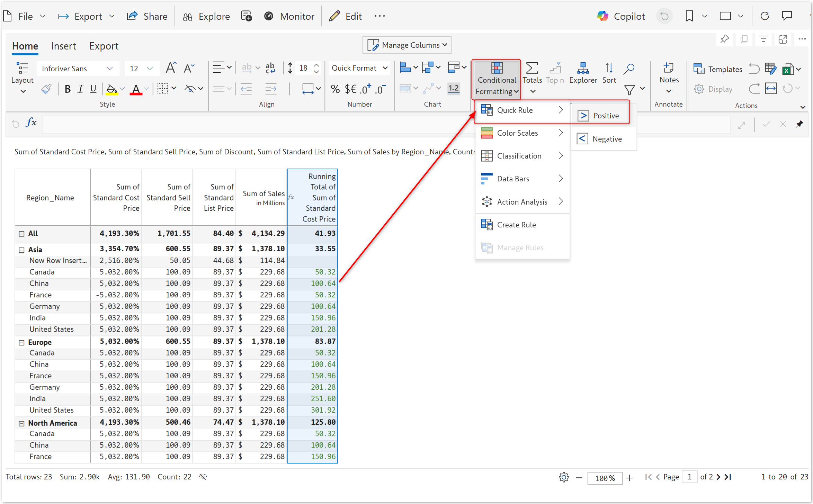Viewport: 813px width, 504px height.
Task: Toggle the hidden-eye icon in status bar
Action: pyautogui.click(x=203, y=477)
